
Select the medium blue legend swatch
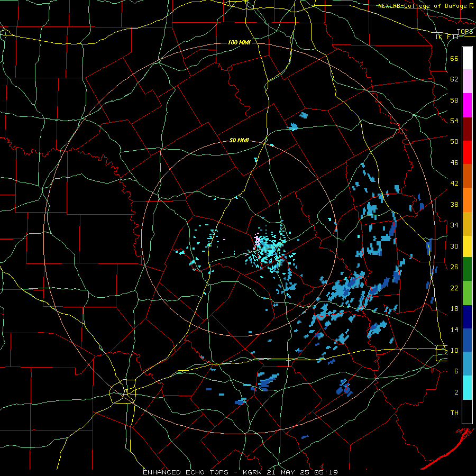point(467,340)
